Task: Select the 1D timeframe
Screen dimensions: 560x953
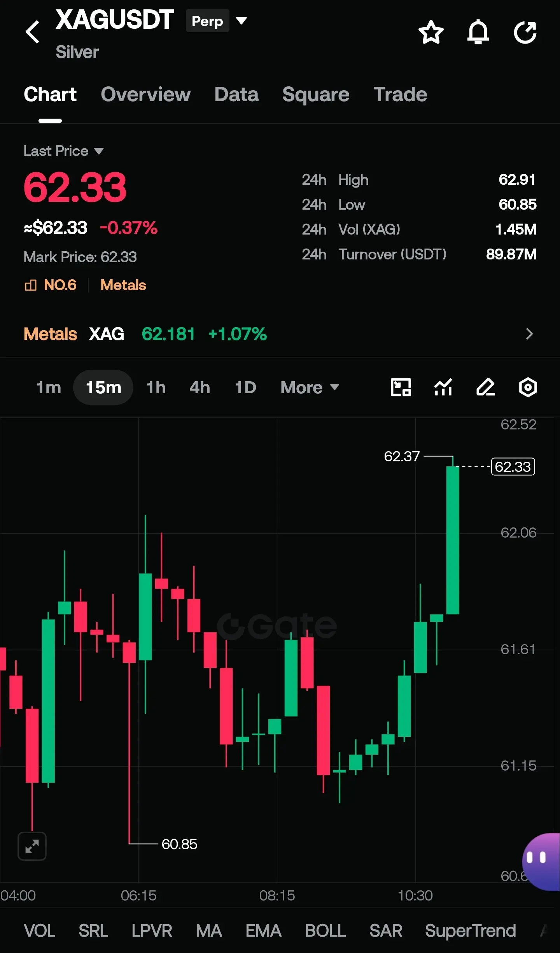Action: click(245, 387)
